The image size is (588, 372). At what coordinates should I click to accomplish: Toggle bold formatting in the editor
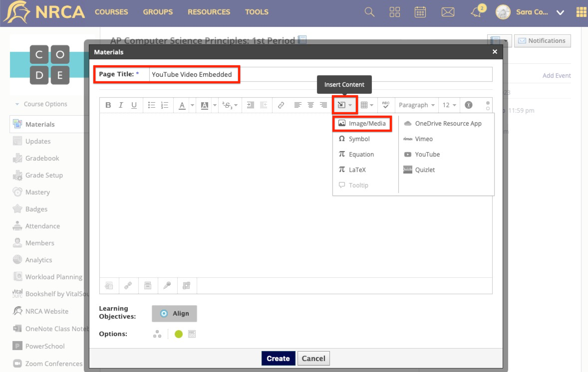pos(108,105)
